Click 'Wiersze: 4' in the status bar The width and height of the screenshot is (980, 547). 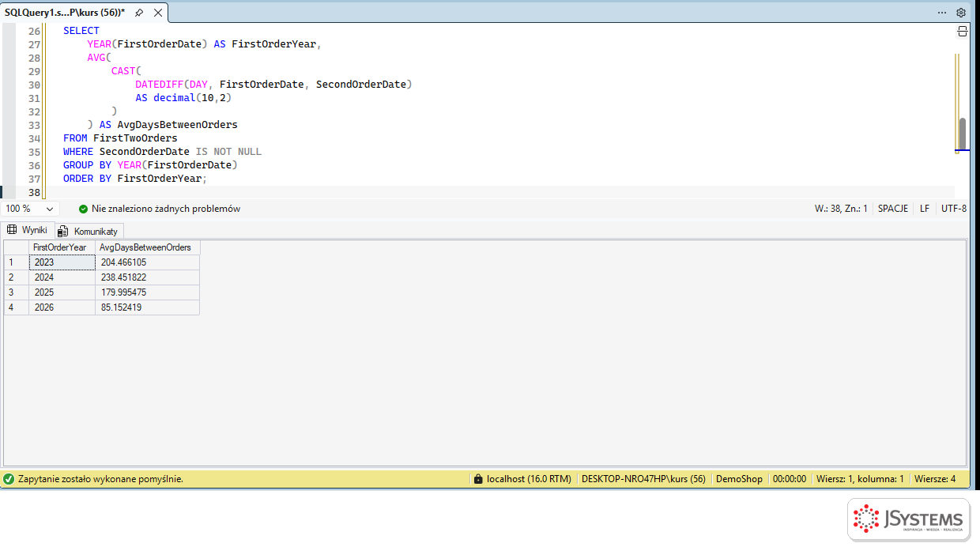[935, 479]
